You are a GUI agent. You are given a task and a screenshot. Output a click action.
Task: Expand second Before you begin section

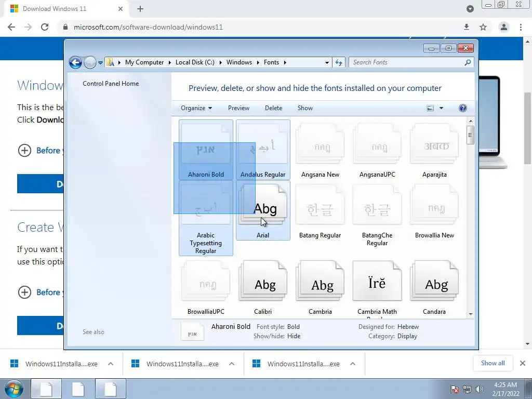tap(24, 292)
